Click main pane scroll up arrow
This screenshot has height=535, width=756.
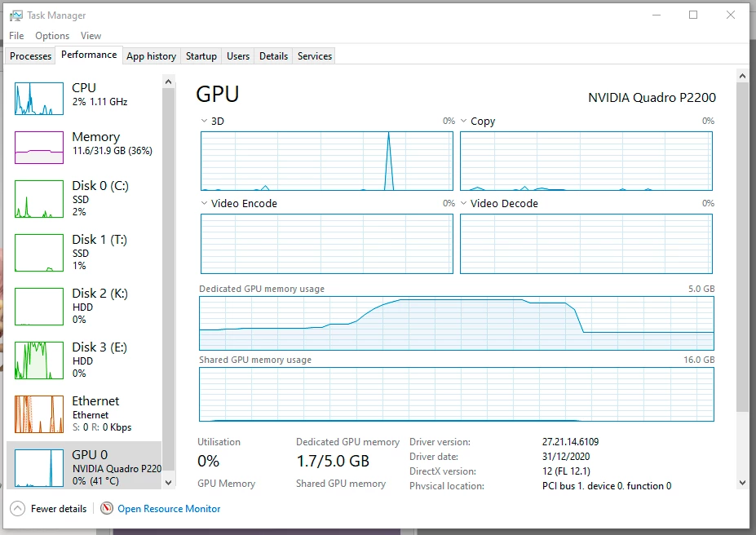[742, 76]
